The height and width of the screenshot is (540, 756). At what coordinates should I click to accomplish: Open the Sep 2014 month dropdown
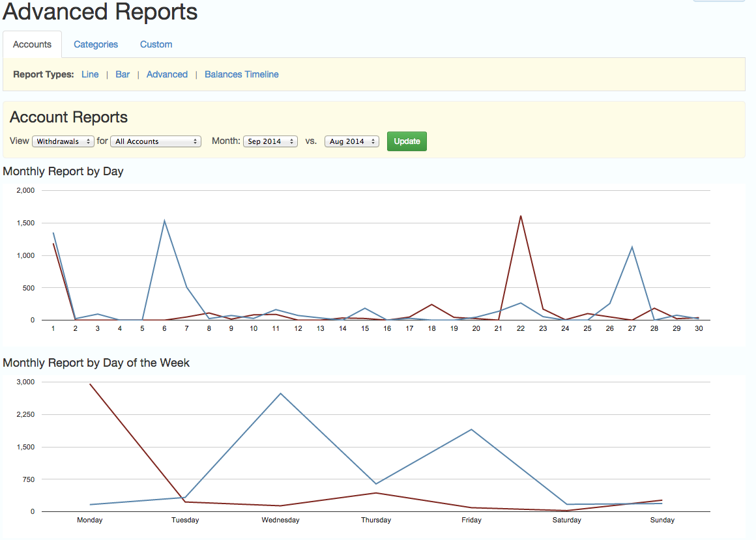tap(270, 141)
